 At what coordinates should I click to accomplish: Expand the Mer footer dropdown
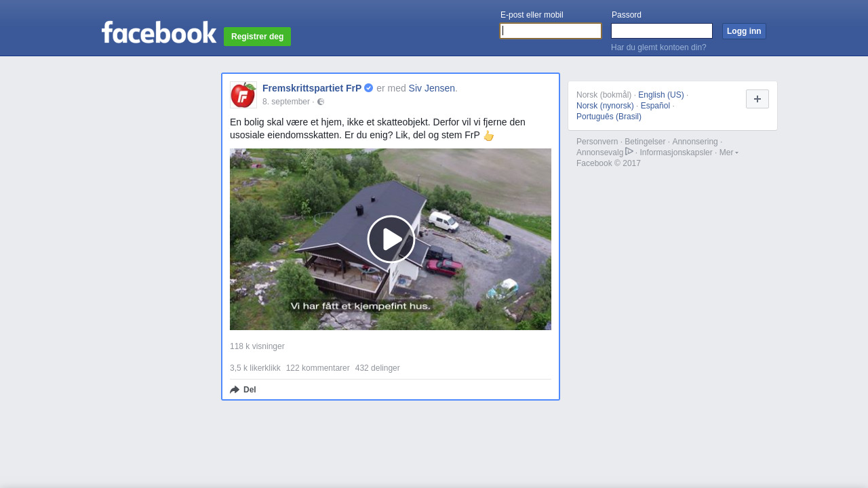click(728, 152)
